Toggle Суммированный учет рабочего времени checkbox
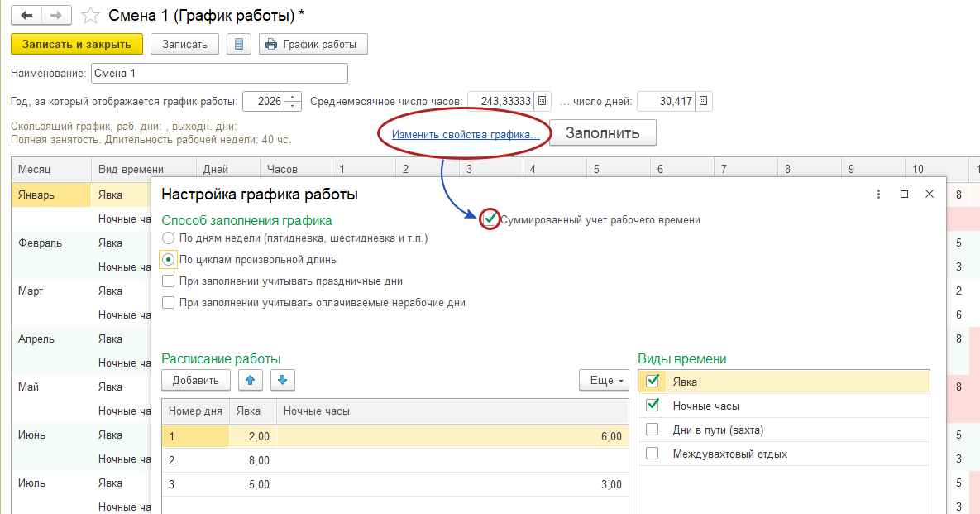This screenshot has height=514, width=980. point(490,220)
